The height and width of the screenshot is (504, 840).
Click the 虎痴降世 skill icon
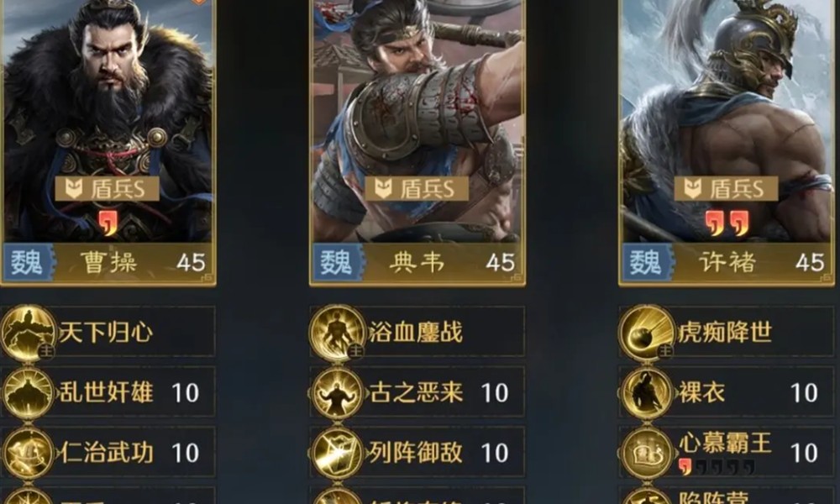[x=647, y=333]
